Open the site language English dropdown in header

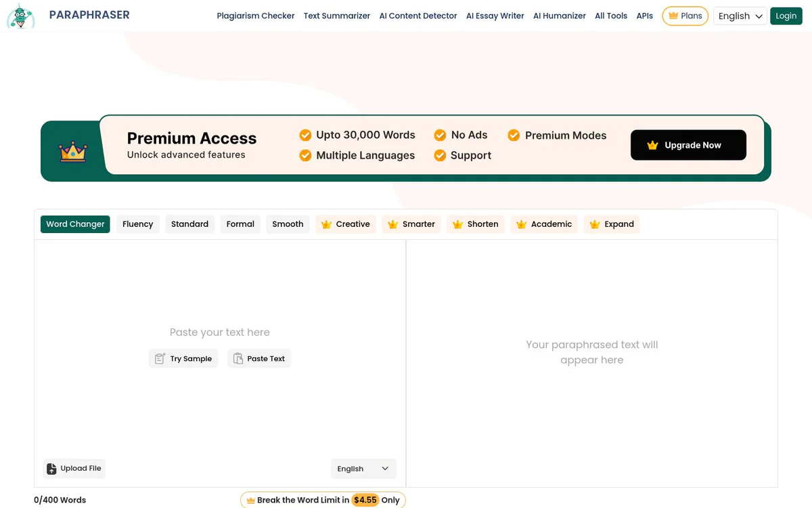click(740, 16)
